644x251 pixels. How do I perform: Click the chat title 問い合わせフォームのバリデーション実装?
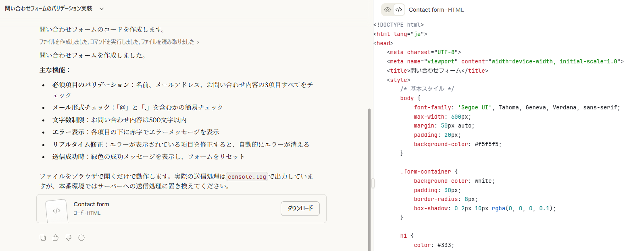[48, 8]
